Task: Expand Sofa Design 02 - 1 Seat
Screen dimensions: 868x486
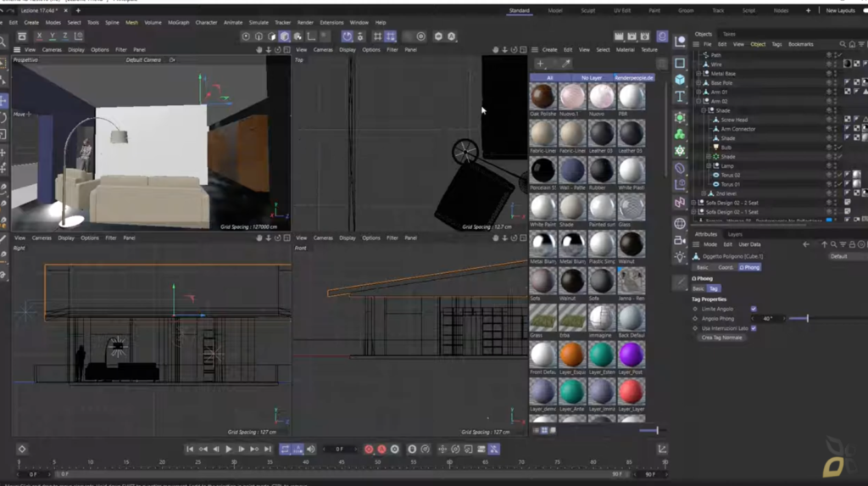Action: [x=693, y=212]
